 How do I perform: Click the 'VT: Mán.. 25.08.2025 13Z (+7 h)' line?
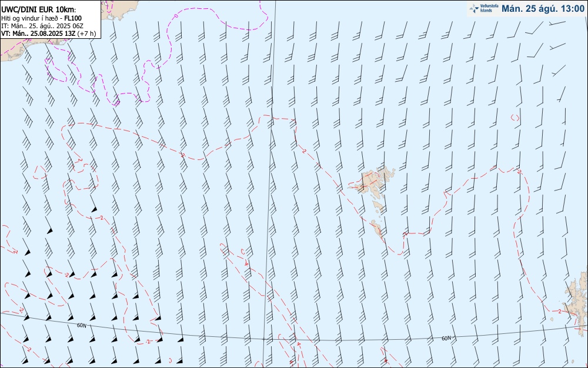coord(48,34)
